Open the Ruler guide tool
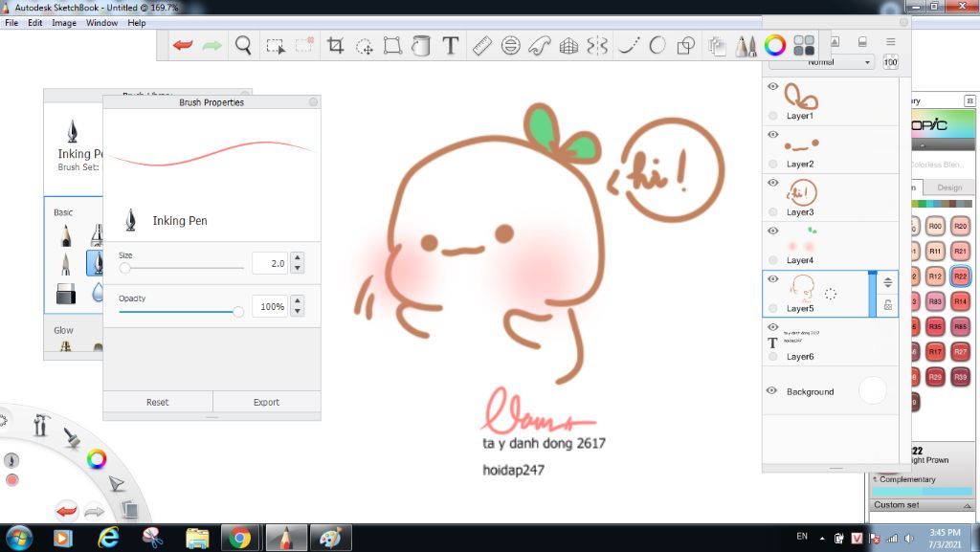The height and width of the screenshot is (552, 980). 482,46
